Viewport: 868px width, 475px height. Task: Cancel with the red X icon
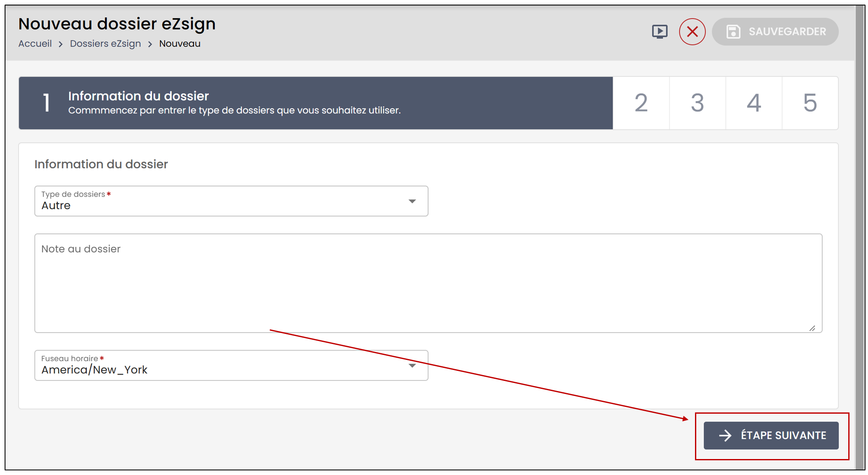pyautogui.click(x=692, y=31)
